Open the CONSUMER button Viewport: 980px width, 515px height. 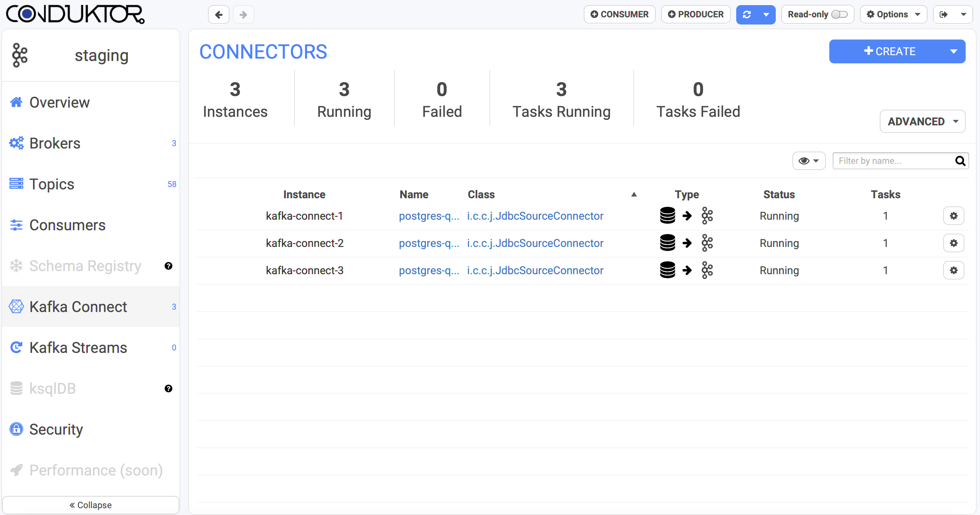click(x=619, y=14)
